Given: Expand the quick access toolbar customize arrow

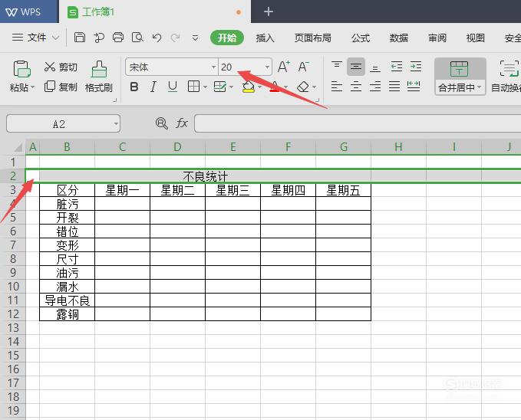Looking at the screenshot, I should pos(196,38).
